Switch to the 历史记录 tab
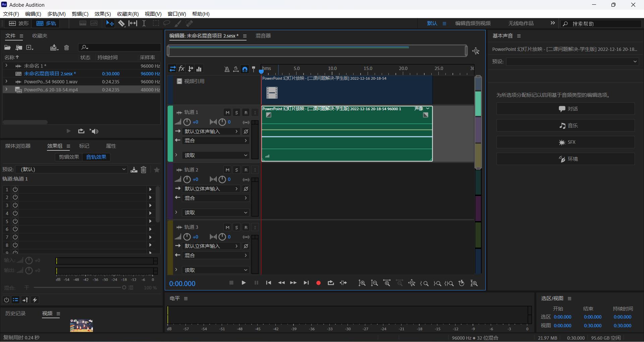The image size is (644, 342). (x=15, y=314)
